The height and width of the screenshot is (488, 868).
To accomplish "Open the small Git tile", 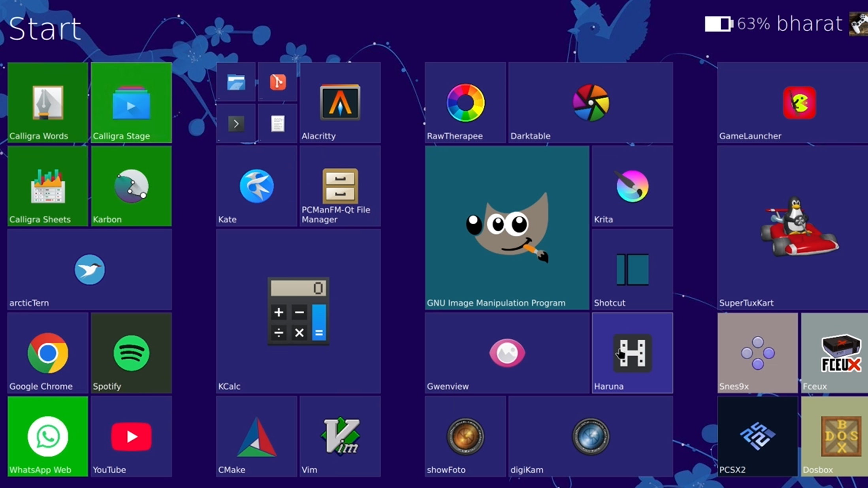I will pos(277,82).
